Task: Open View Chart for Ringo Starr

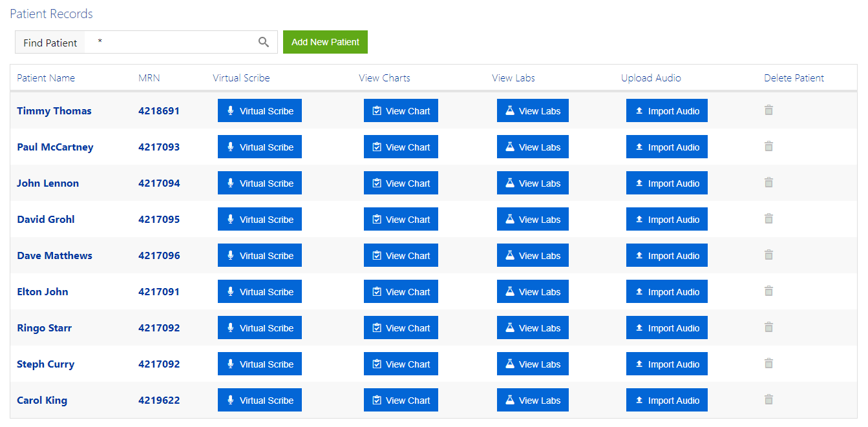Action: tap(401, 328)
